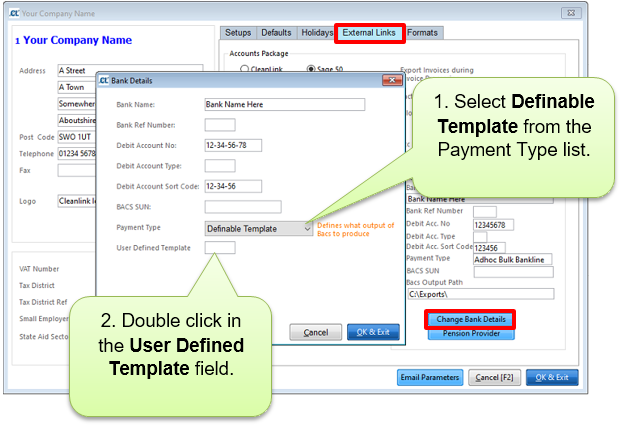Click the CL icon in Bank Details title bar
The height and width of the screenshot is (428, 622).
tap(104, 80)
